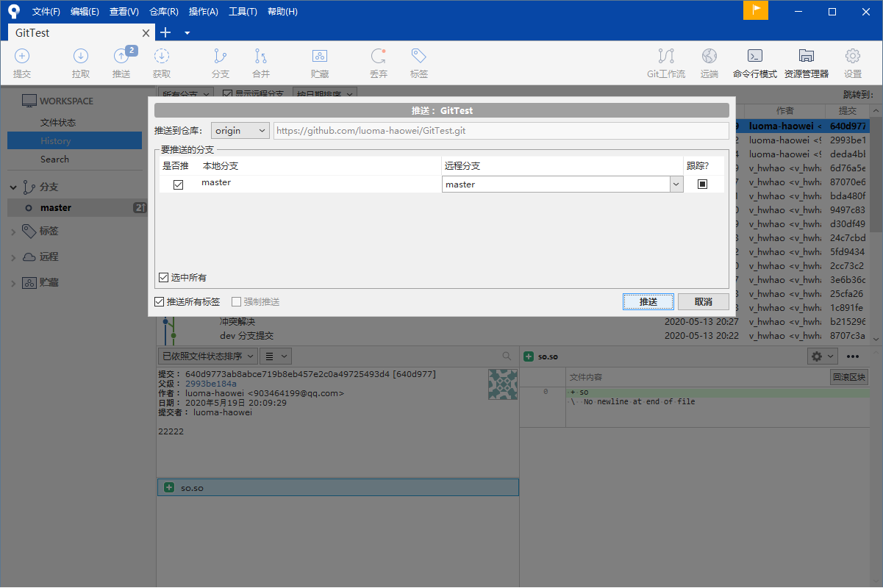Image resolution: width=883 pixels, height=588 pixels.
Task: Select the commit row dev 分支提交
Action: 515,335
